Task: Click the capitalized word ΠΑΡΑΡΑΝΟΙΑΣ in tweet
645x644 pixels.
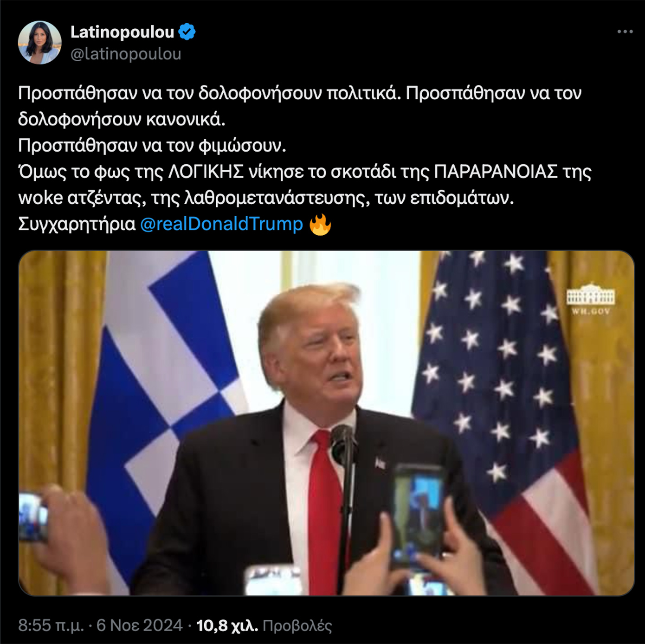Action: pos(496,172)
